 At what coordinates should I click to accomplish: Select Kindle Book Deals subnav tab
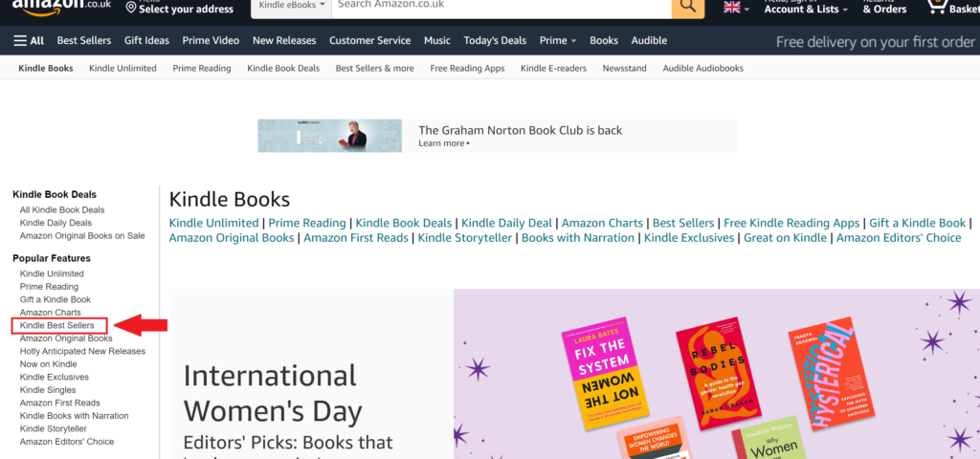pos(283,68)
